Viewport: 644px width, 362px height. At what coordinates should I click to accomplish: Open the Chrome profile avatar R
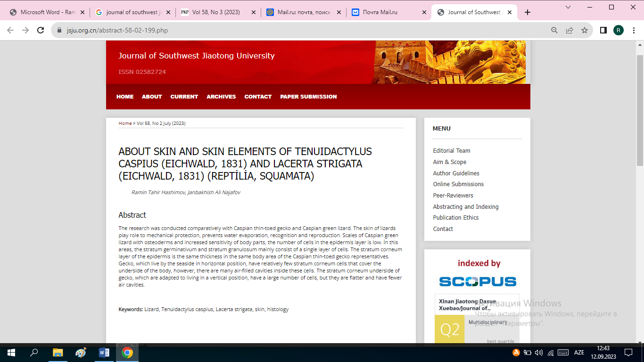(618, 30)
